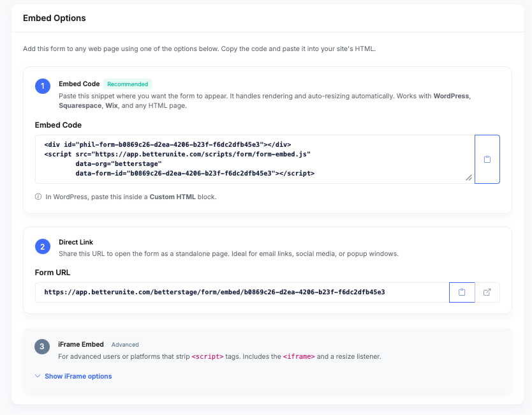The image size is (532, 415).
Task: Copy the embed code snippet to clipboard
Action: (x=487, y=159)
